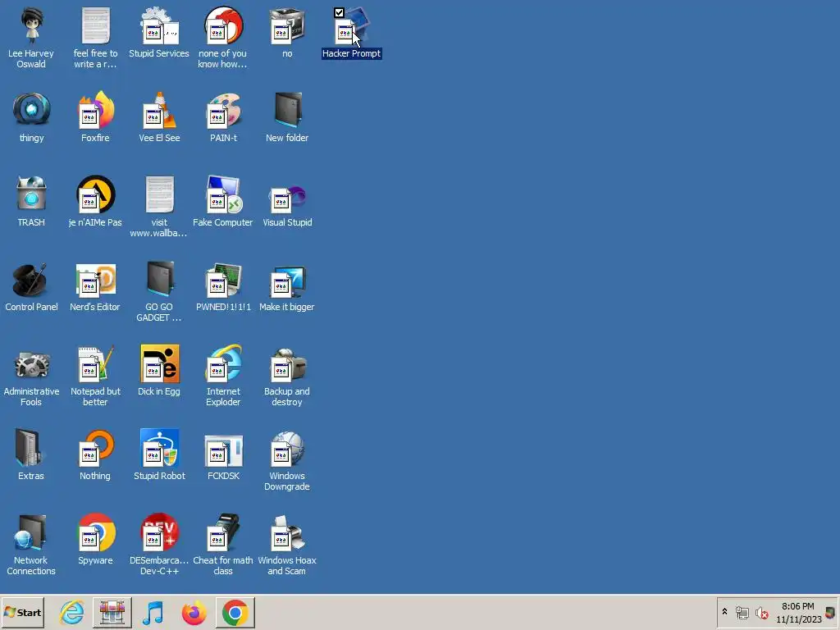Open the bookshelf library icon on taskbar
Image resolution: width=840 pixels, height=630 pixels.
(x=112, y=612)
